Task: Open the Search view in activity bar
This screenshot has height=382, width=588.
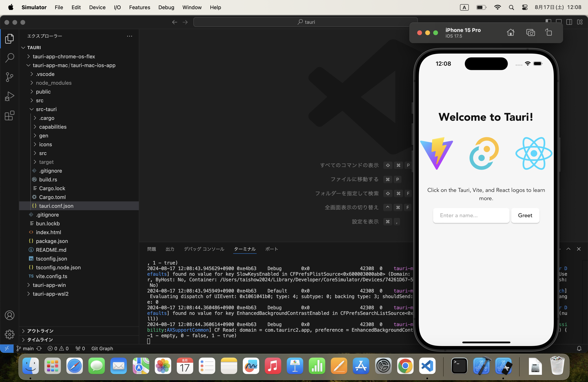Action: (x=9, y=58)
